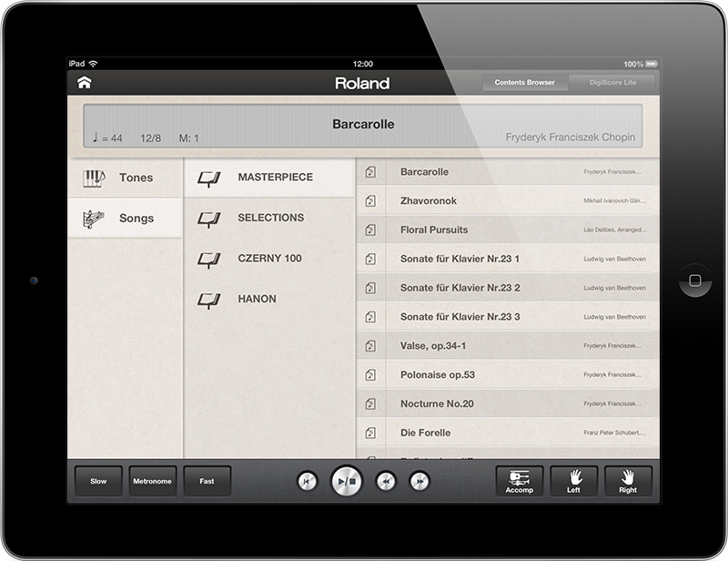Tap the song file icon for Nocturne No.20

coord(370,403)
